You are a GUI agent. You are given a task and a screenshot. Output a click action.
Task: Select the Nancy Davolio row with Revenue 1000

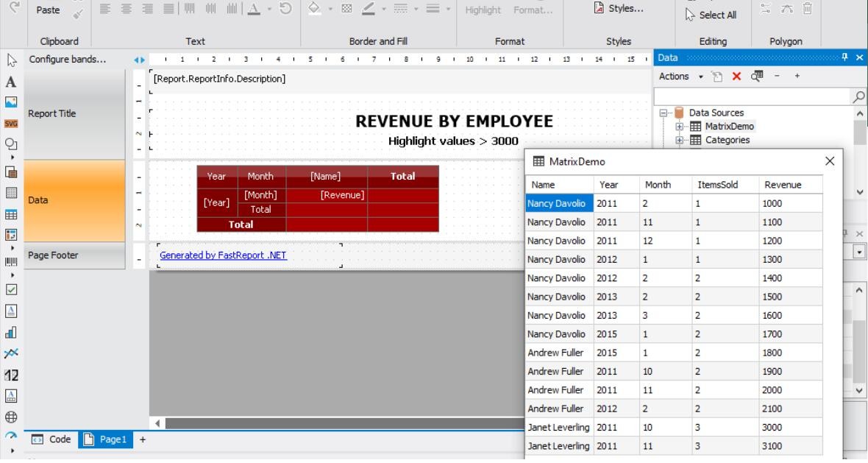point(675,203)
